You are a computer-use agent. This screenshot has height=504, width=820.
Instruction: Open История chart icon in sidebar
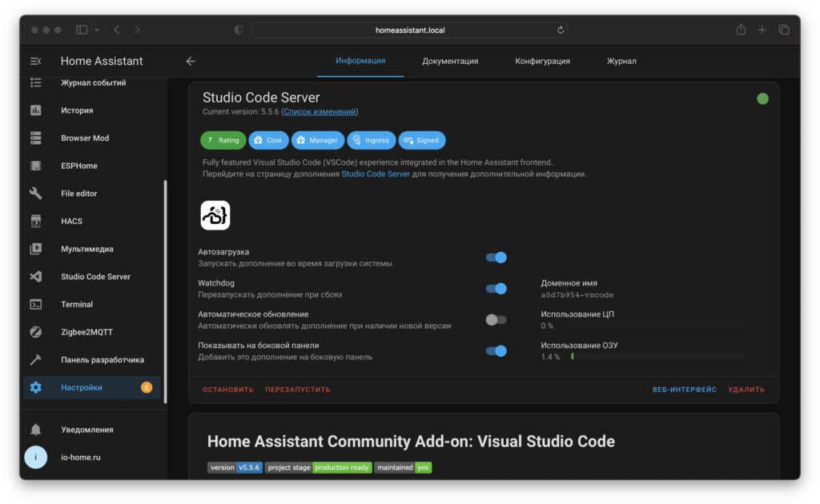tap(35, 110)
